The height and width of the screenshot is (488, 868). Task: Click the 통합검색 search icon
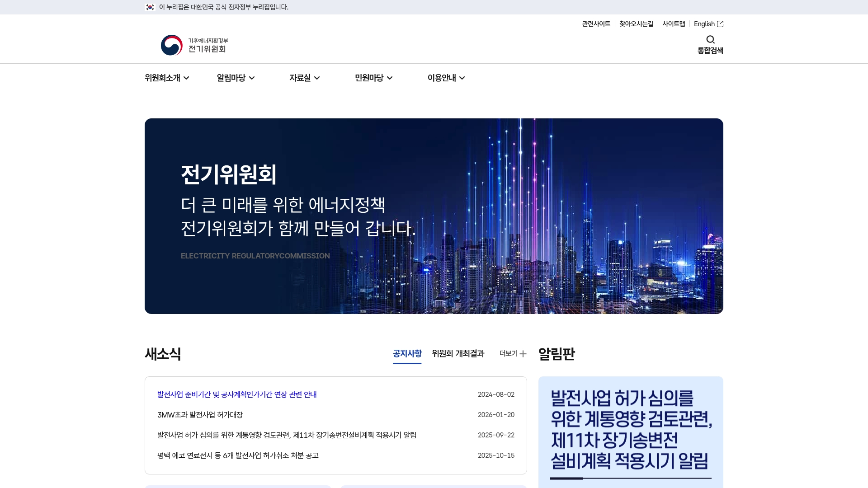point(710,40)
